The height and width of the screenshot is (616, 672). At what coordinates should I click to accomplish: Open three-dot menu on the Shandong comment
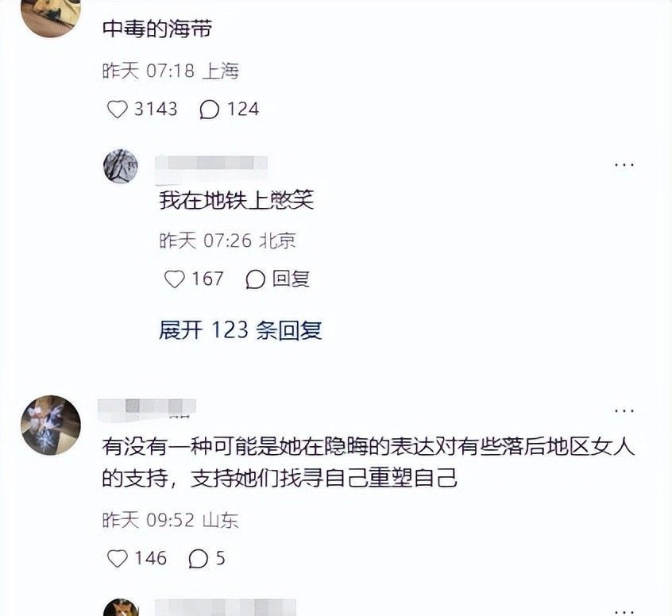pos(624,411)
